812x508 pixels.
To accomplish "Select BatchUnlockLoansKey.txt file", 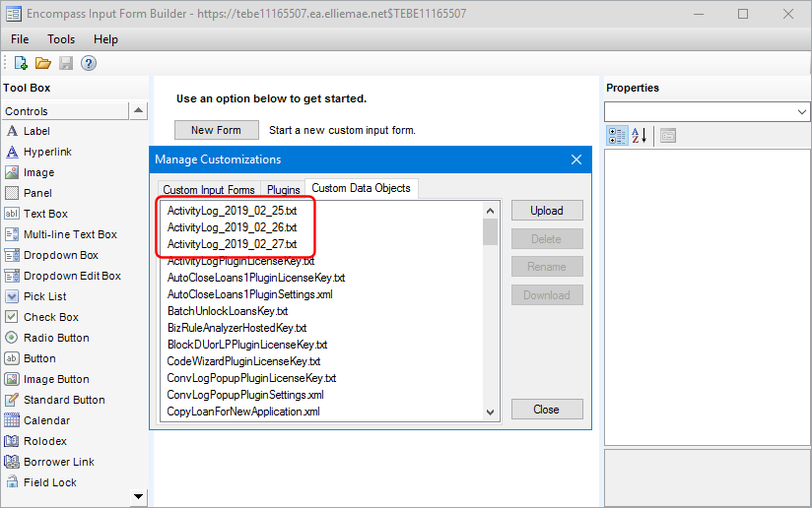I will click(x=228, y=311).
